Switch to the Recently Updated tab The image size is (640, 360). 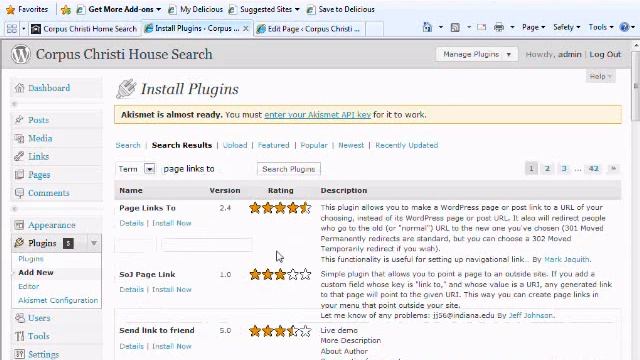[x=407, y=145]
